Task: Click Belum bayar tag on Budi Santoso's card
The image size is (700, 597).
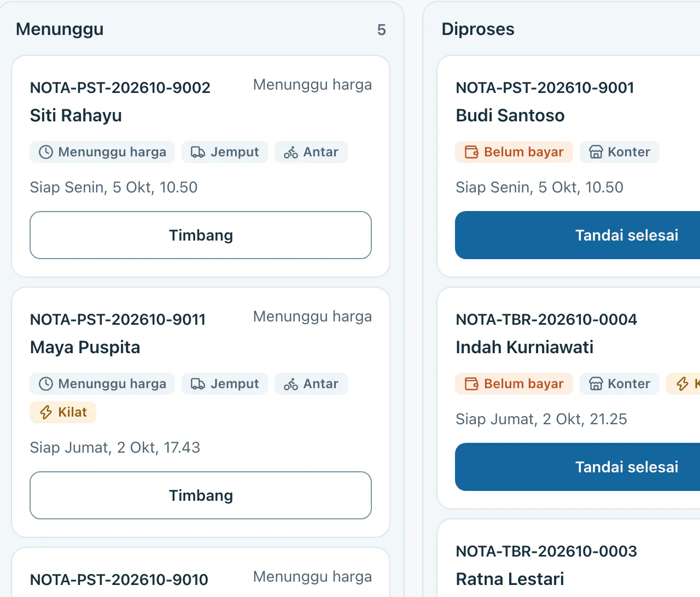Action: click(514, 152)
